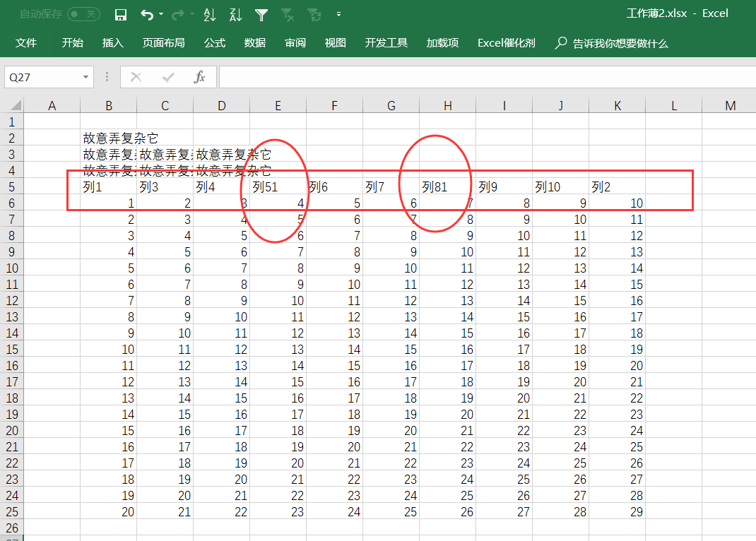Open the Undo history dropdown arrow

point(161,14)
